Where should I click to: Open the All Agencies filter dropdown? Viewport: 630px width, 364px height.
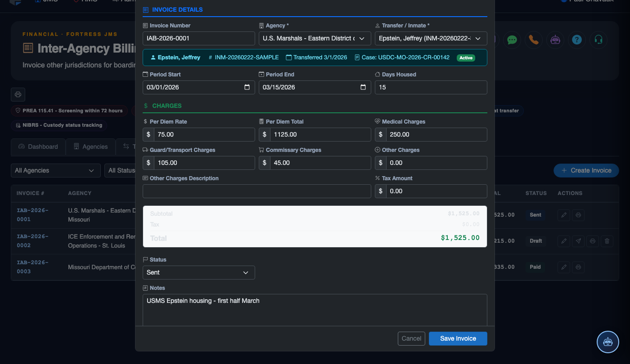pos(56,170)
